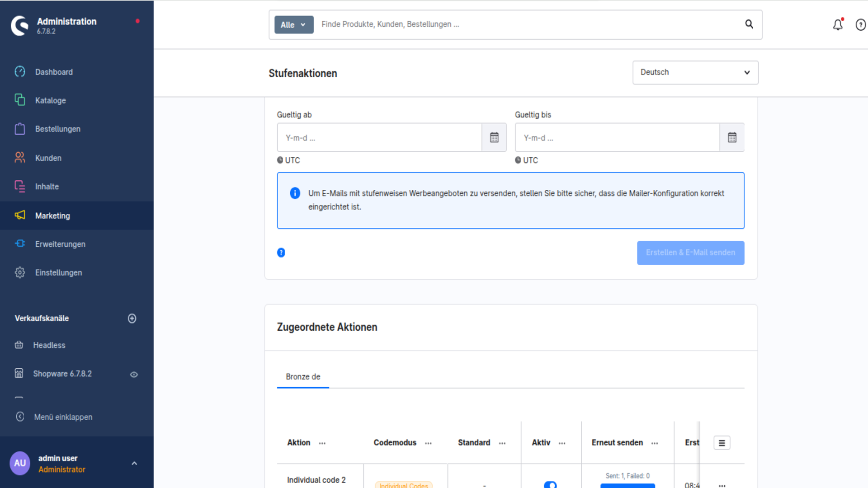The width and height of the screenshot is (868, 488).
Task: Click Erstellen & E-Mail senden button
Action: (690, 253)
